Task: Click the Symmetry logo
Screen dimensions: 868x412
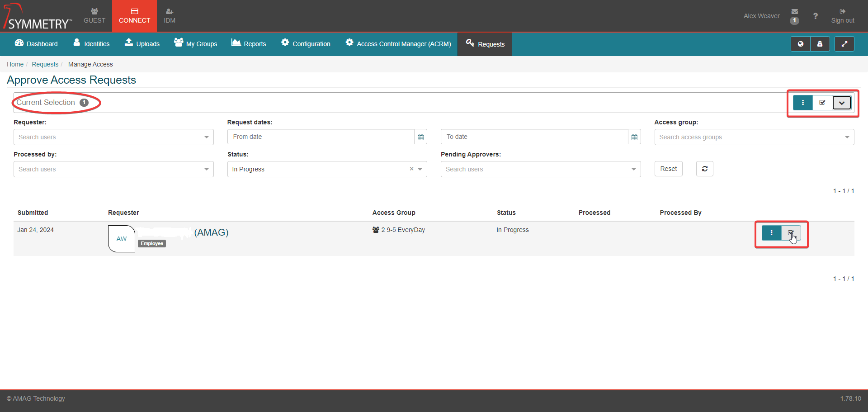Action: coord(38,17)
